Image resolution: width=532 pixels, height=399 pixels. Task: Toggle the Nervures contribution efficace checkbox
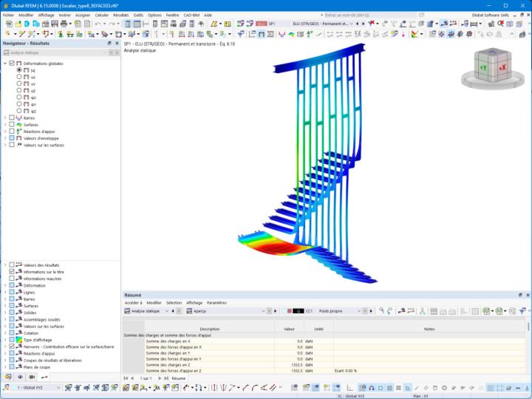[12, 347]
